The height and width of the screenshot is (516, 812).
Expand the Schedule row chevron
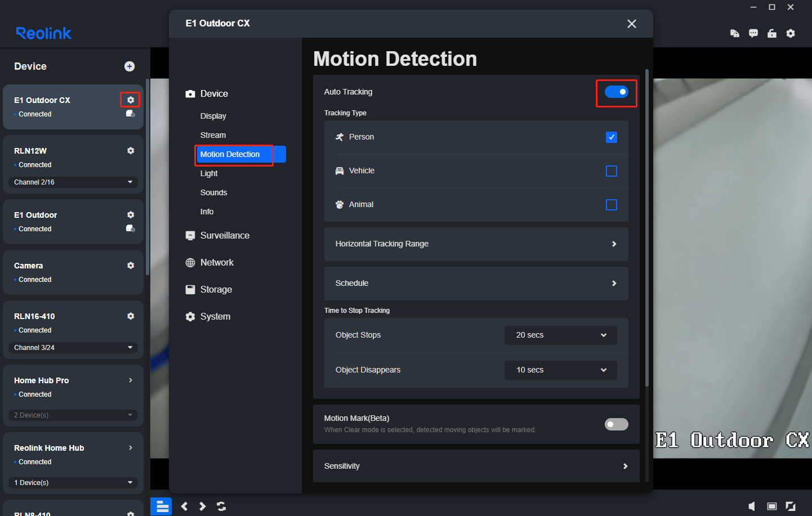click(x=614, y=284)
